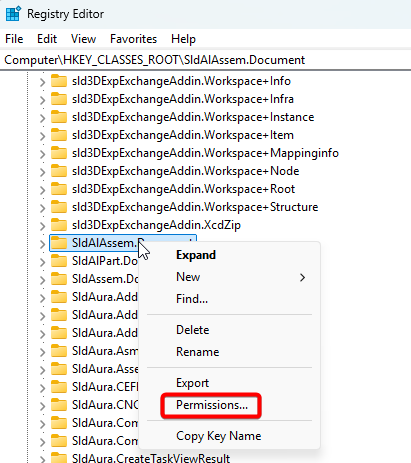Click folder icon of selected SldAlAssem key
The height and width of the screenshot is (463, 411).
pos(59,243)
